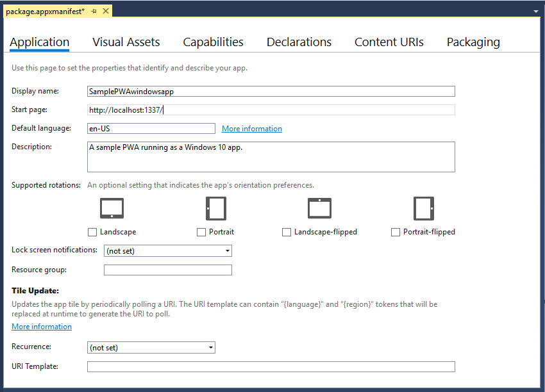Enable the Landscape-flipped rotation checkbox

point(286,232)
